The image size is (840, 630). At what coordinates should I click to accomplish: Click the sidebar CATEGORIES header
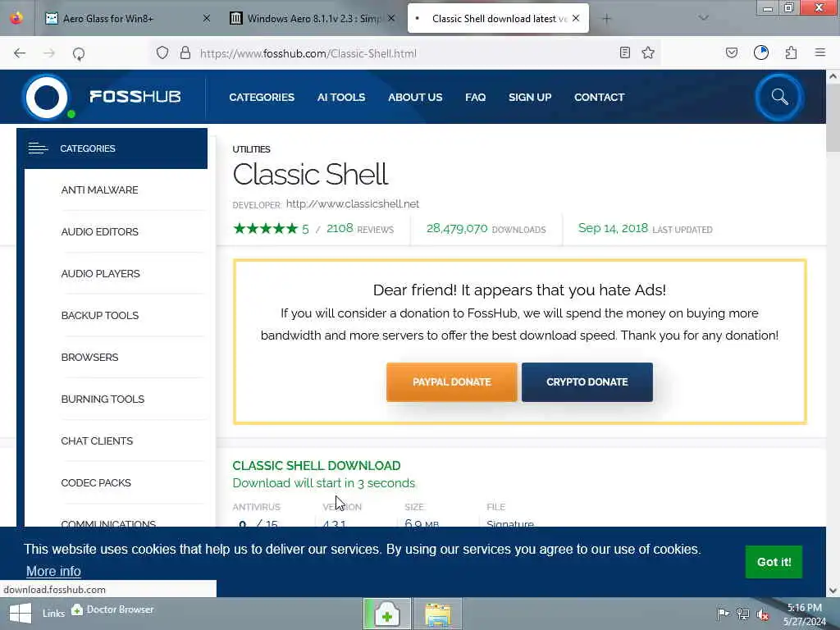[112, 148]
